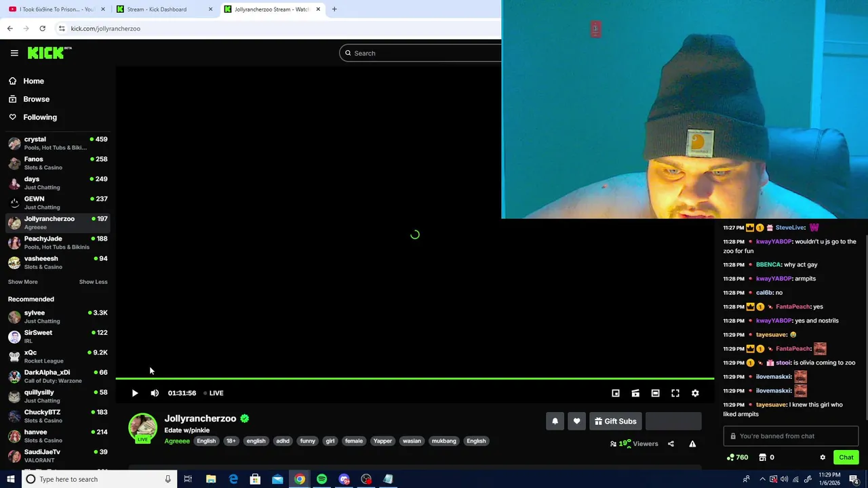Open File Explorer from taskbar
Image resolution: width=868 pixels, height=488 pixels.
(x=211, y=479)
